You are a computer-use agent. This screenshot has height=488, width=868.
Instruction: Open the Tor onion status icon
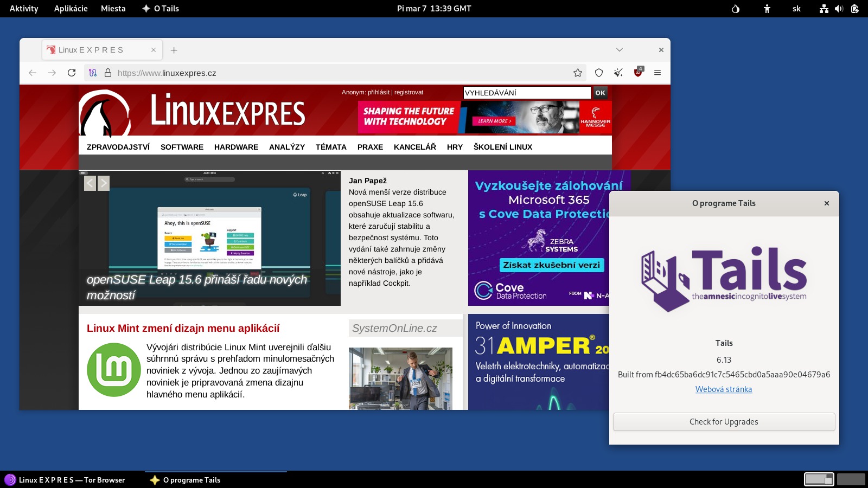[x=736, y=9]
